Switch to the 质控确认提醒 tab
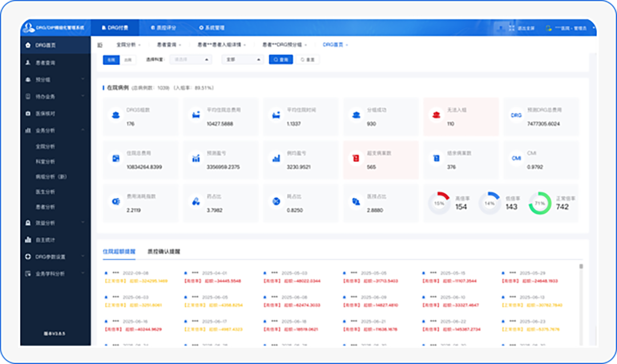Image resolution: width=617 pixels, height=364 pixels. pyautogui.click(x=163, y=251)
